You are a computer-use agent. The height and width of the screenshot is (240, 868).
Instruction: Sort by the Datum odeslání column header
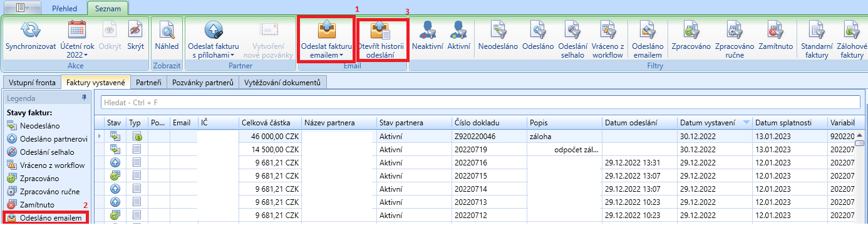coord(639,122)
